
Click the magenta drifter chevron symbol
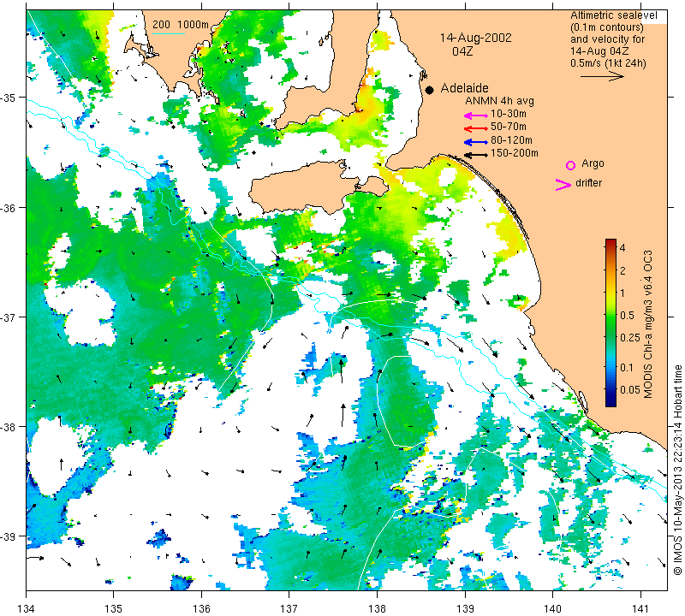coord(563,185)
